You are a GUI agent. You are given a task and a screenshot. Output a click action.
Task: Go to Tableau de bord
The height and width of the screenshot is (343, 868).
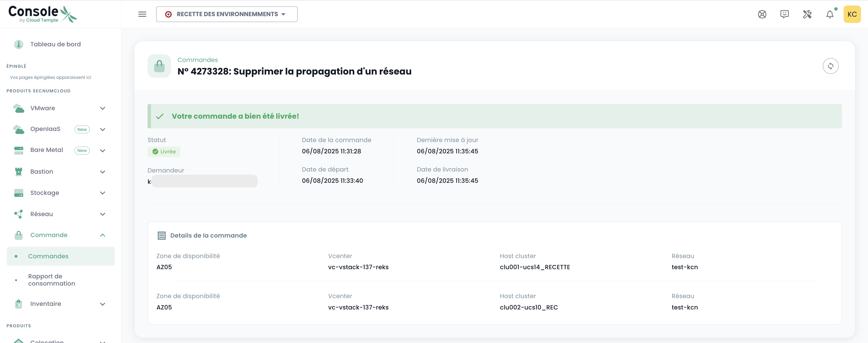tap(55, 44)
